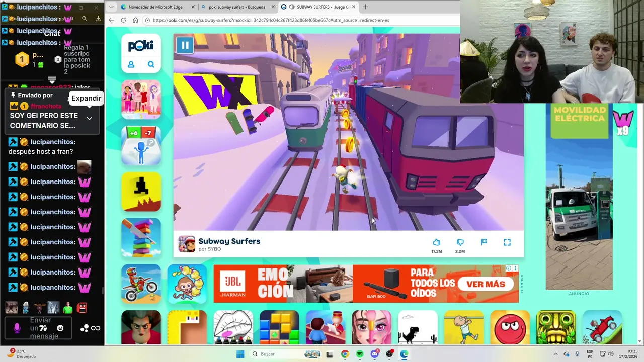
Task: Open the Scary Teacher game thumbnail
Action: (141, 327)
